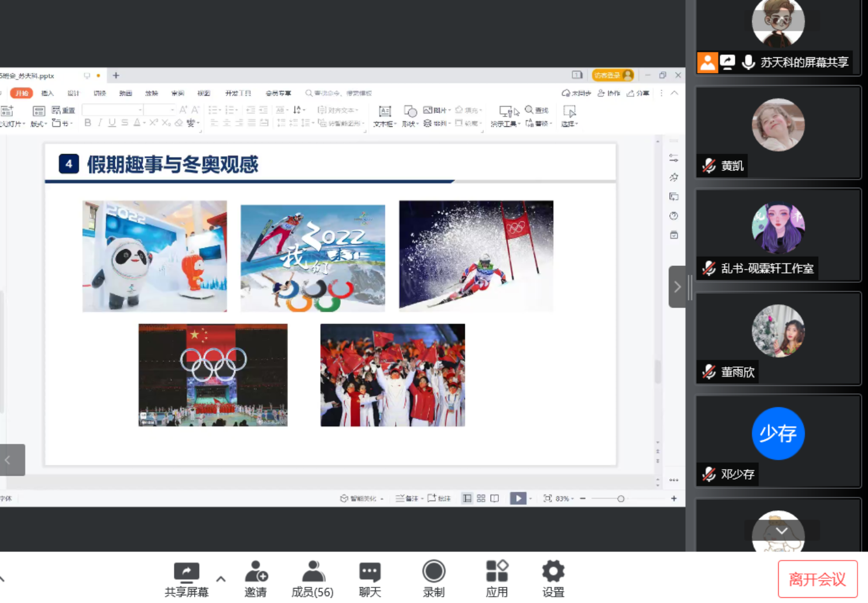Expand share screen options arrow
868x603 pixels.
(x=221, y=579)
